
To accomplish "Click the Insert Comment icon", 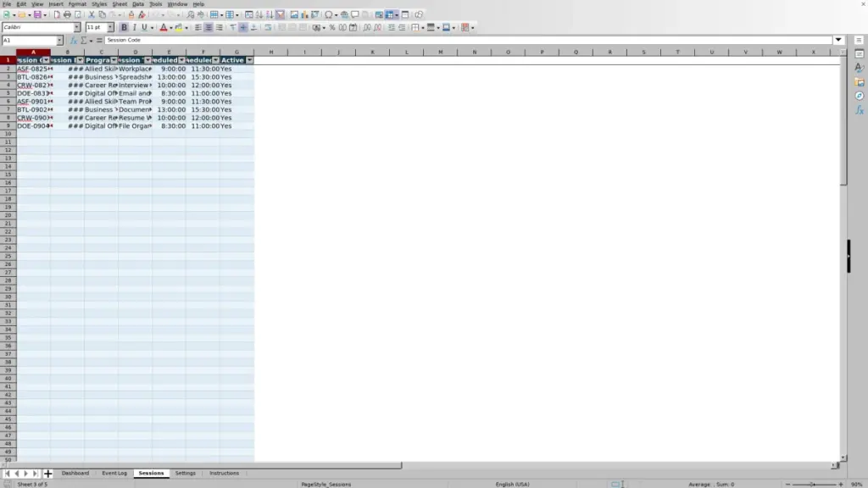I will [355, 14].
